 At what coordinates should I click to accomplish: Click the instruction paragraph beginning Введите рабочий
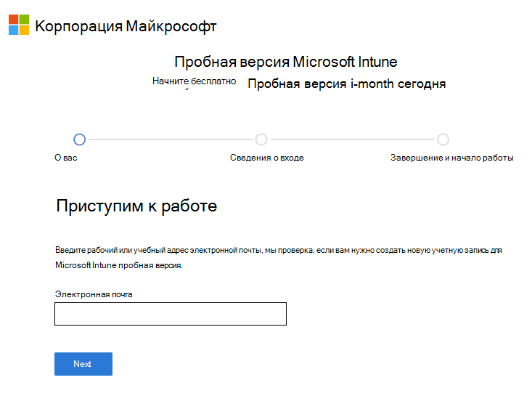(279, 257)
